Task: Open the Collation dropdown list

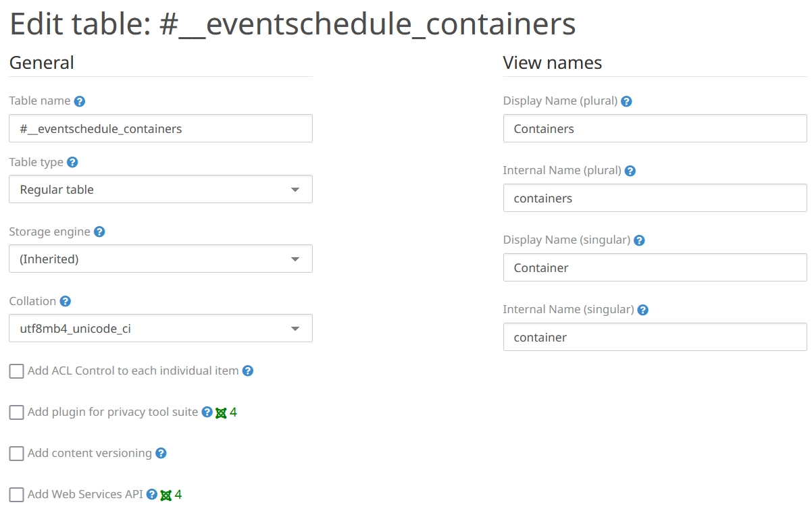Action: click(x=161, y=329)
